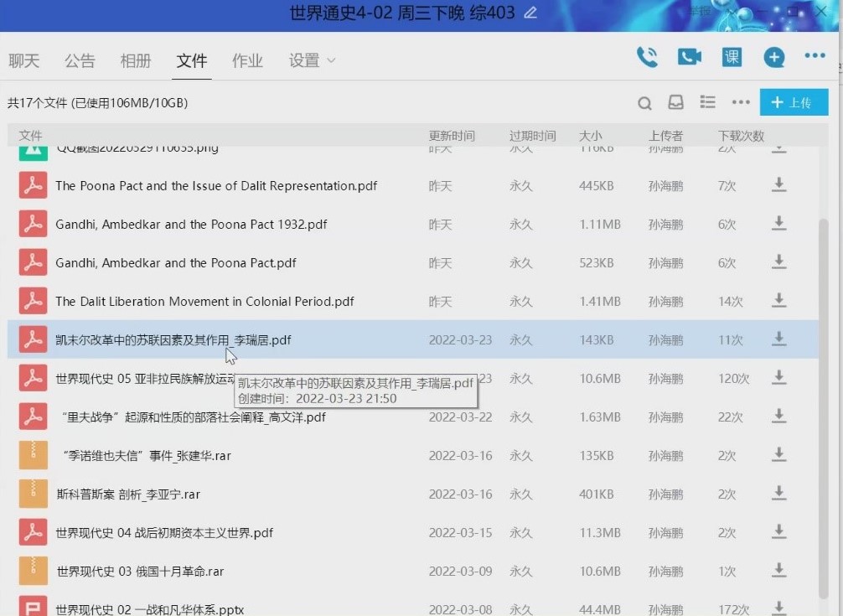Image resolution: width=843 pixels, height=616 pixels.
Task: Open the 公告 tab
Action: pos(80,60)
